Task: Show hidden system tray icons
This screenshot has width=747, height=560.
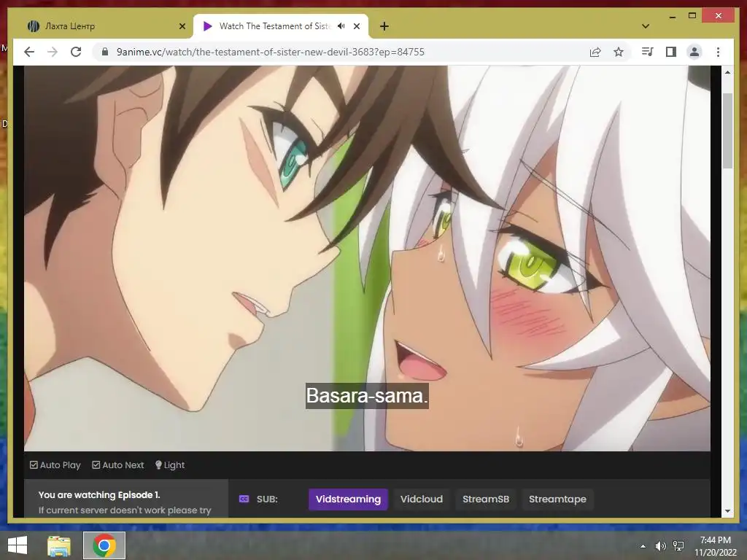Action: [x=643, y=546]
